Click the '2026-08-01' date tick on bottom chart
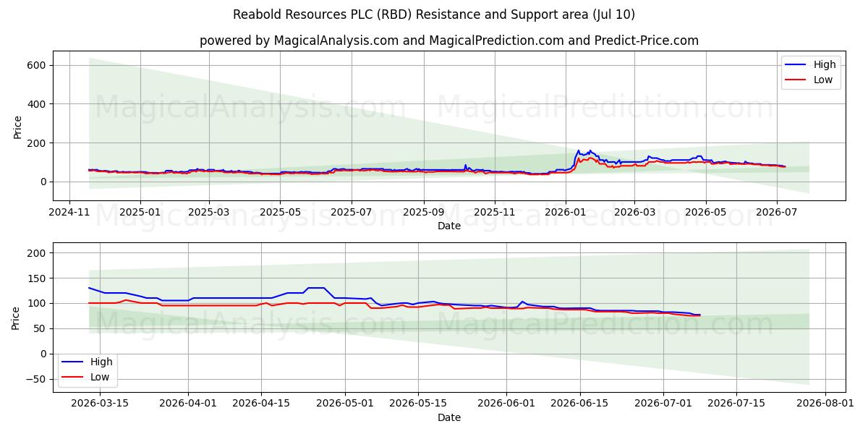The height and width of the screenshot is (434, 868). click(x=826, y=404)
